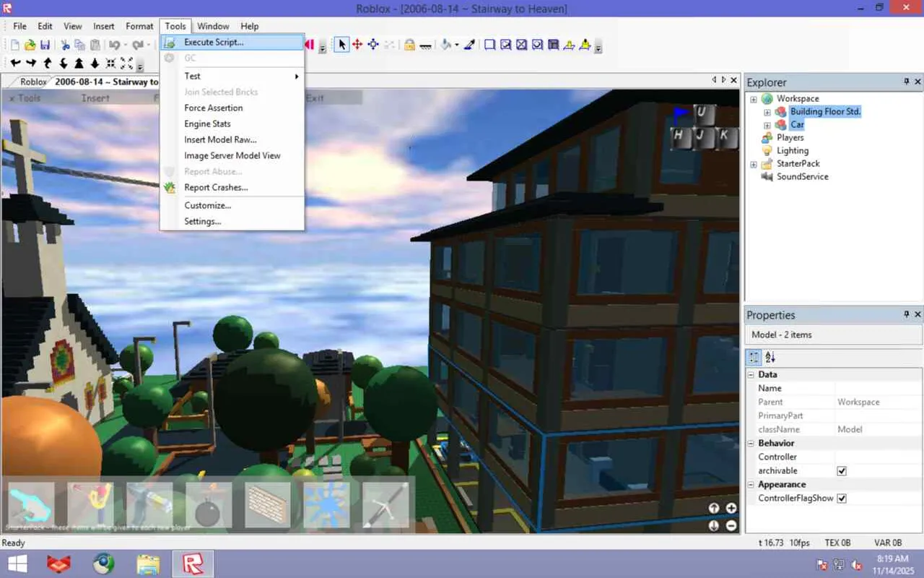This screenshot has width=924, height=578.
Task: Click the Save floppy disk icon
Action: tap(45, 45)
